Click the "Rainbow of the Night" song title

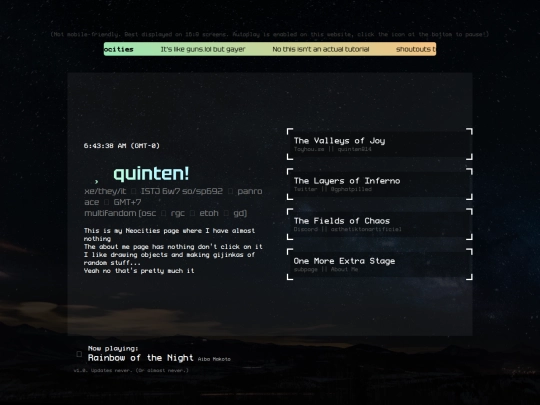tap(141, 358)
